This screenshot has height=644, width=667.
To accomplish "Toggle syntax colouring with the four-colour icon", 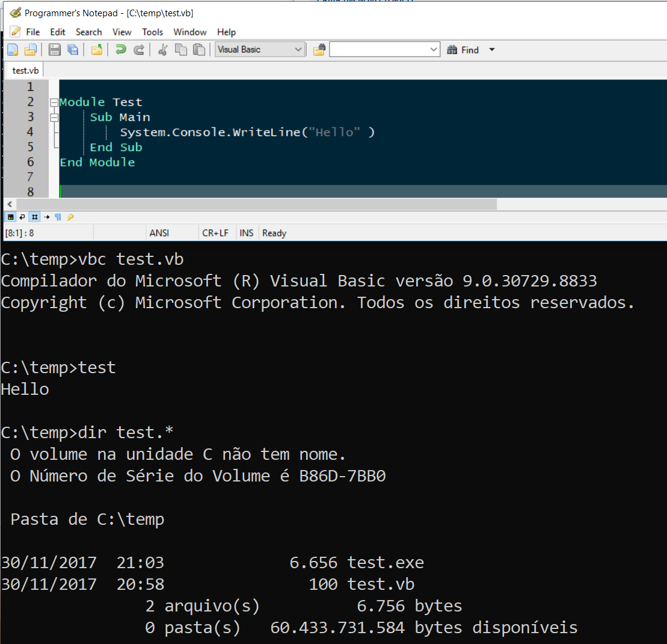I will coord(11,217).
